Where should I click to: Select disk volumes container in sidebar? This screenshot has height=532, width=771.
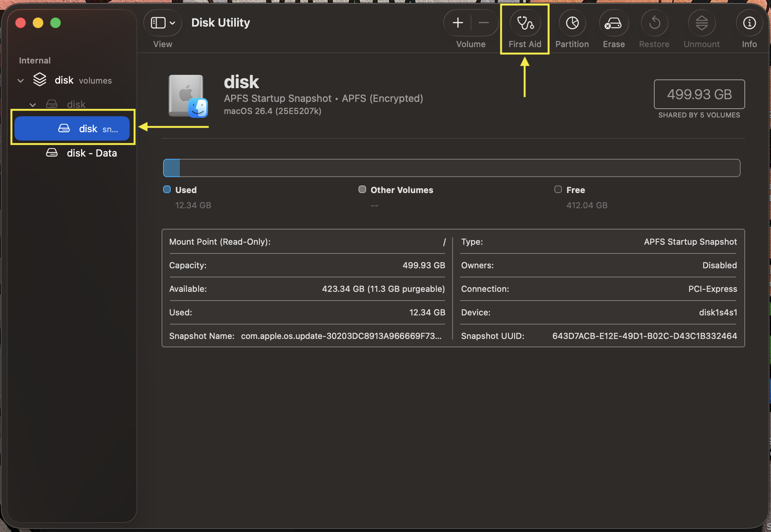click(83, 80)
